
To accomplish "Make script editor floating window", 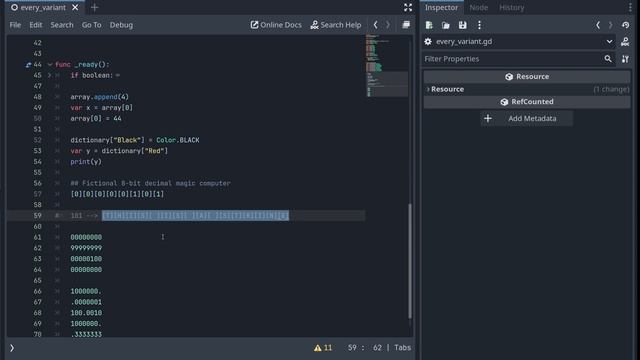I will tap(406, 25).
